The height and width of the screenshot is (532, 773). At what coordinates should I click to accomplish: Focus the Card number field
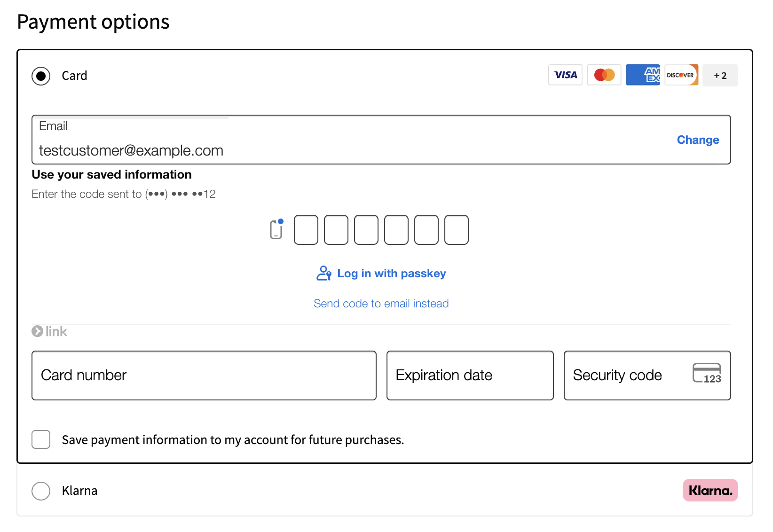pos(204,376)
